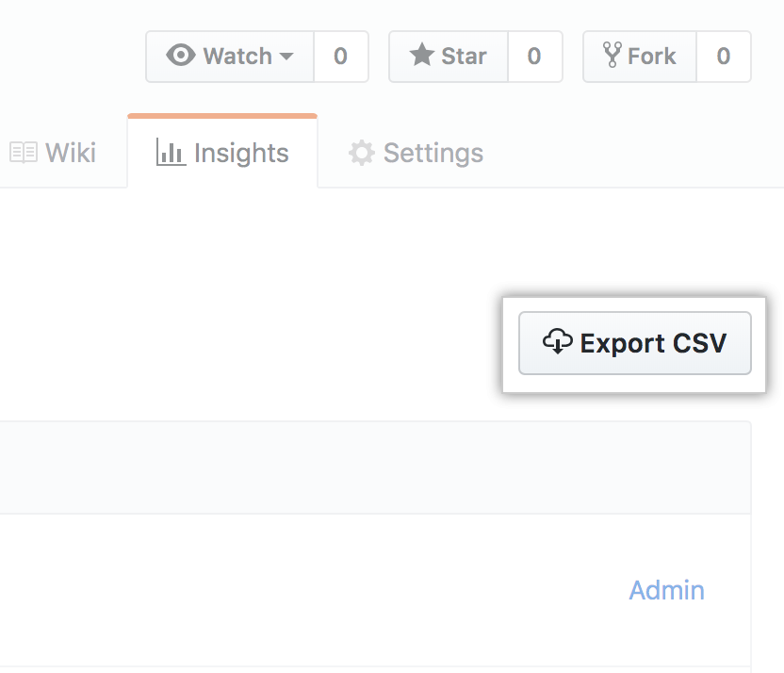
Task: Click the fork icon on Fork button
Action: (x=612, y=56)
